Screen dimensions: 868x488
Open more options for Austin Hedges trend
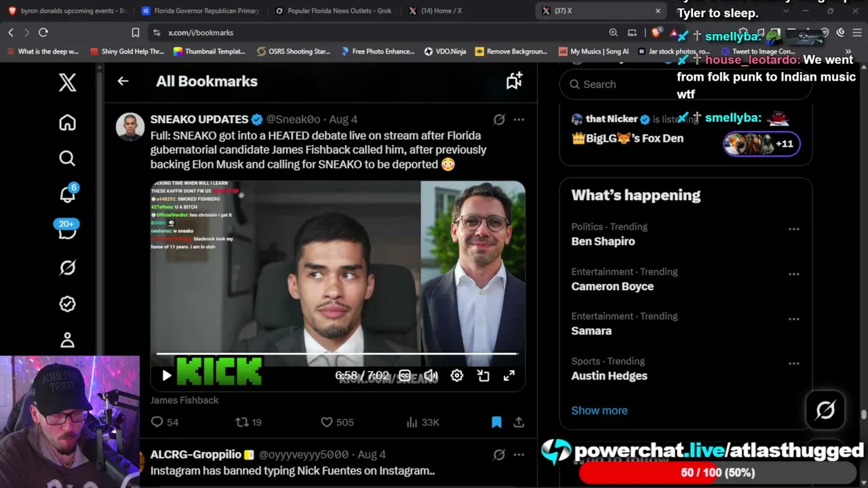793,363
